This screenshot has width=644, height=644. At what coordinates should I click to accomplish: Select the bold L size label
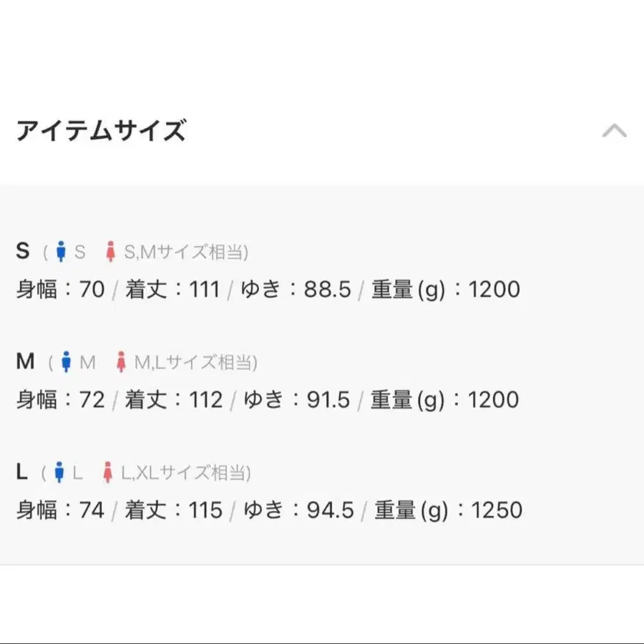(21, 472)
